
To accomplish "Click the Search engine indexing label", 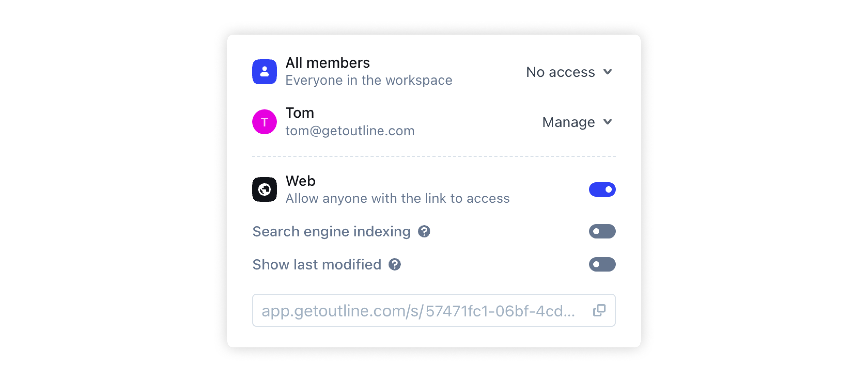I will pyautogui.click(x=331, y=232).
